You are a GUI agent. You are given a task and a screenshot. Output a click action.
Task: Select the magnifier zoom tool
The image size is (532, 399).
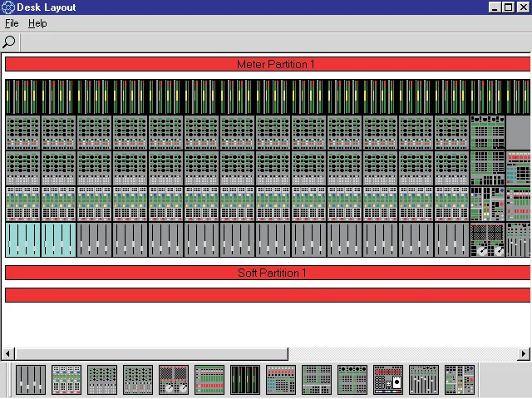9,42
